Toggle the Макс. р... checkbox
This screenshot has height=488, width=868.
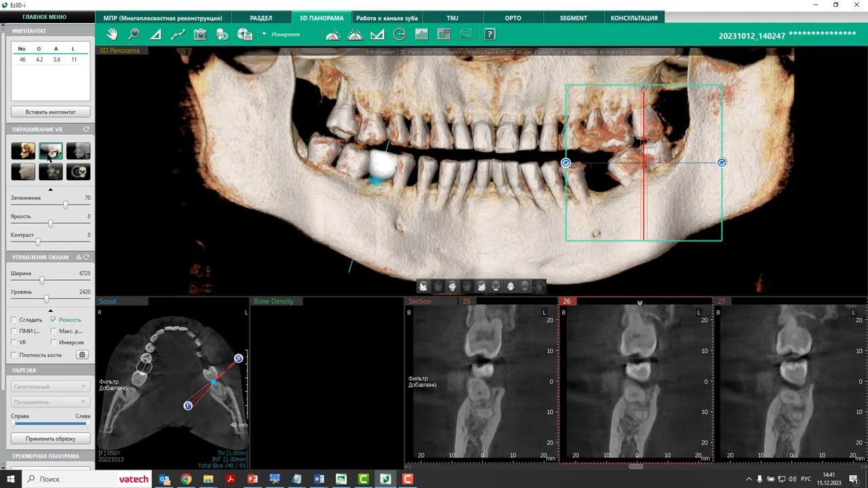tap(54, 331)
